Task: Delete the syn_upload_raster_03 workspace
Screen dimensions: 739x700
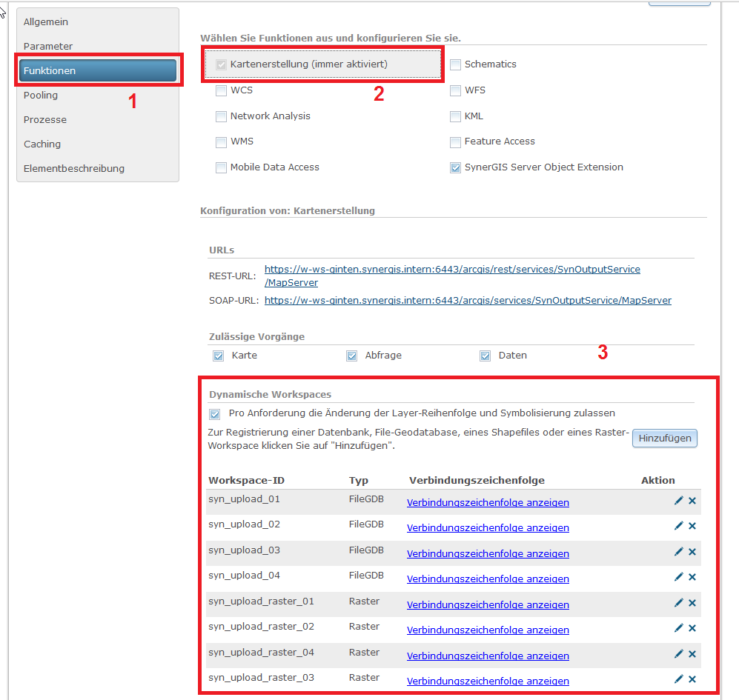Action: tap(692, 679)
